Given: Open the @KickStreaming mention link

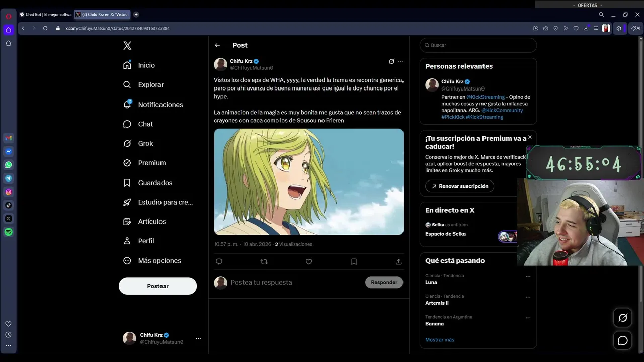Looking at the screenshot, I should (x=486, y=97).
